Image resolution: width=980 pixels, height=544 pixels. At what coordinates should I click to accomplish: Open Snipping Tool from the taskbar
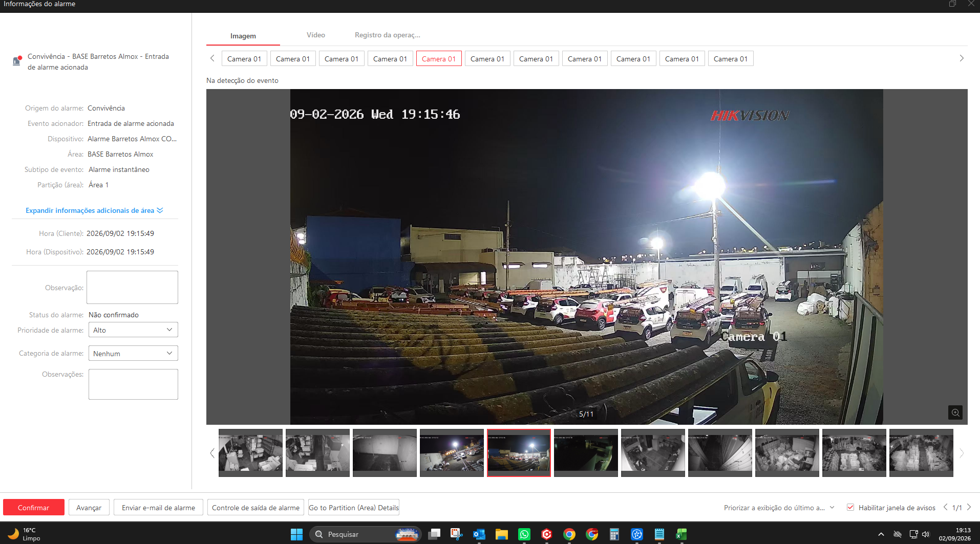coord(456,534)
